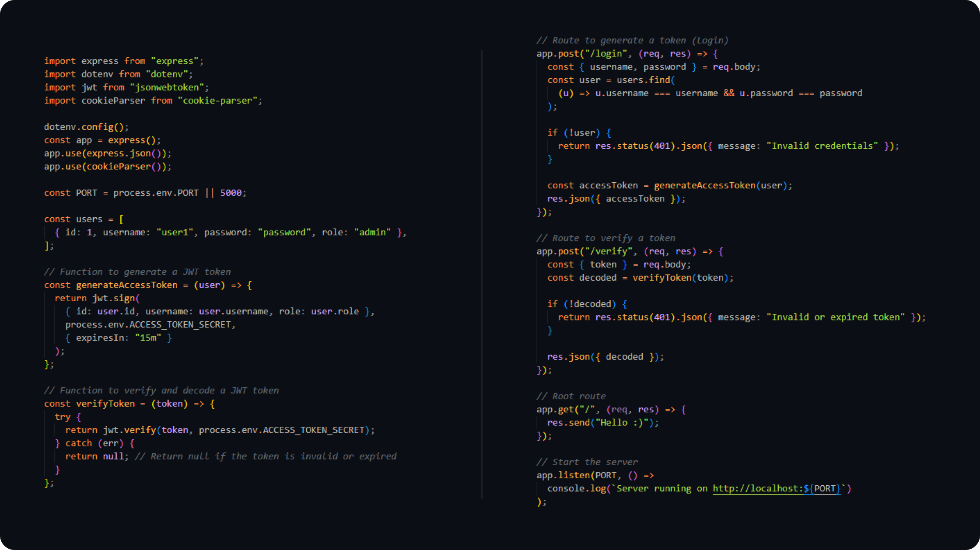This screenshot has width=980, height=550.
Task: Click the 'app.post("/login"' line
Action: click(627, 53)
